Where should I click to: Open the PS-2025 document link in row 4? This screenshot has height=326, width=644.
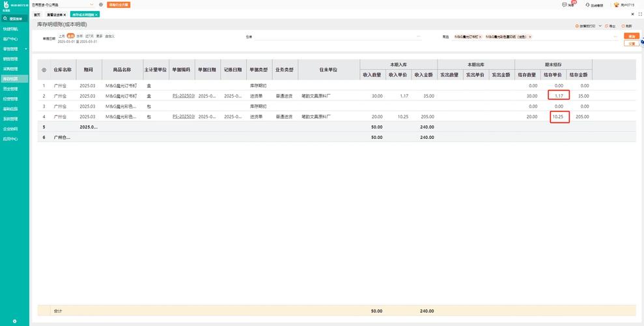click(x=184, y=117)
